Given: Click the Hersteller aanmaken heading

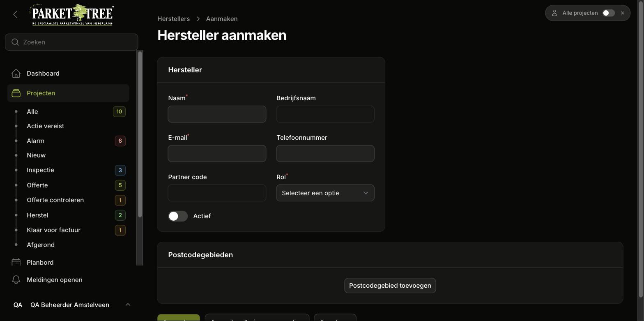Looking at the screenshot, I should (222, 35).
